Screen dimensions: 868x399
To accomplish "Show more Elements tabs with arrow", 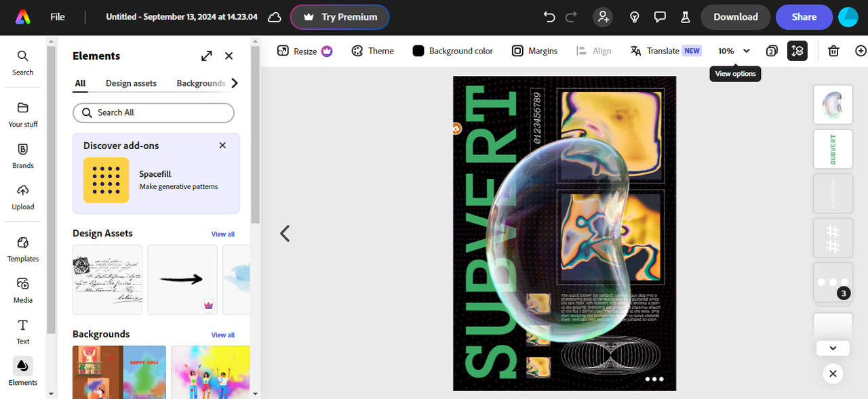I will [x=235, y=83].
